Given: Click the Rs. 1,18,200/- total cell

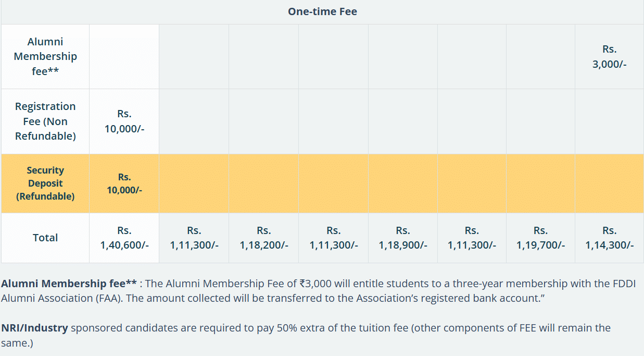Looking at the screenshot, I should tap(263, 238).
